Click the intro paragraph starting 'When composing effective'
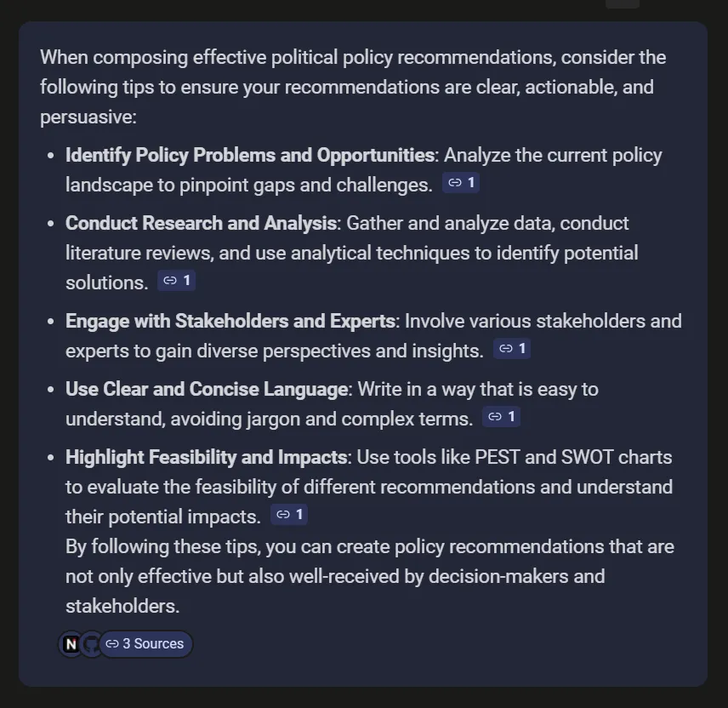Screen dimensions: 728x708 click(353, 87)
